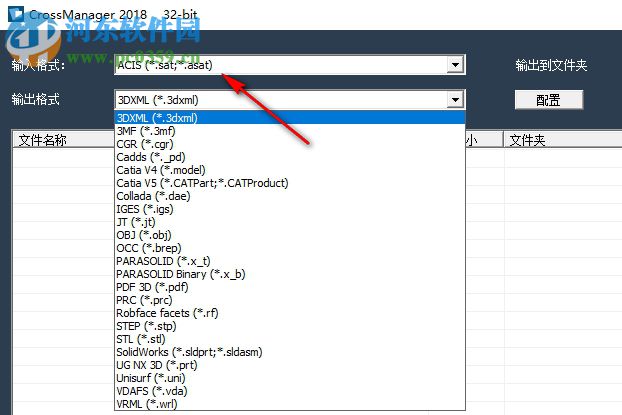The width and height of the screenshot is (622, 415).
Task: Choose PRC (*.prc) format
Action: tap(290, 300)
